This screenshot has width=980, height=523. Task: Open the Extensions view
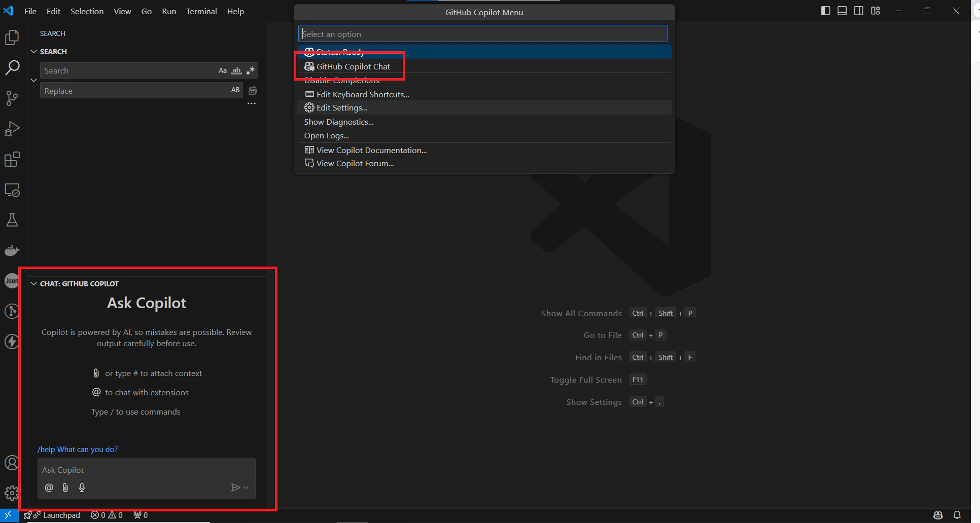click(12, 159)
